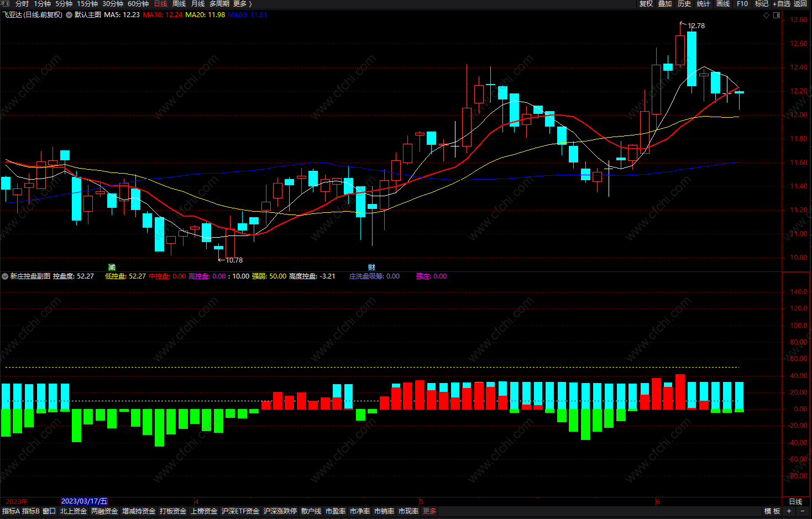Click the 复权 adjustment button
Image resolution: width=812 pixels, height=519 pixels.
[x=646, y=4]
